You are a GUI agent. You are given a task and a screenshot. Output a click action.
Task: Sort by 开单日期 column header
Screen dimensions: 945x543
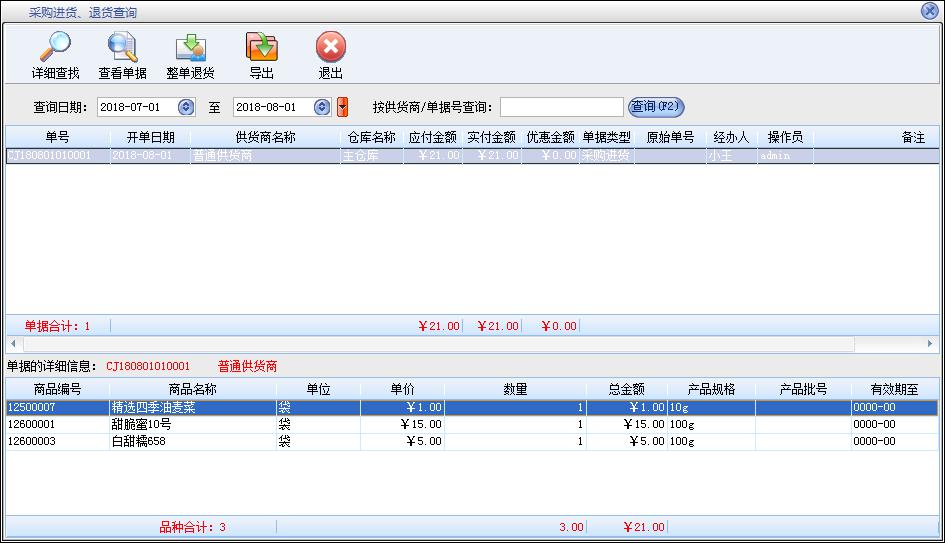click(x=150, y=138)
